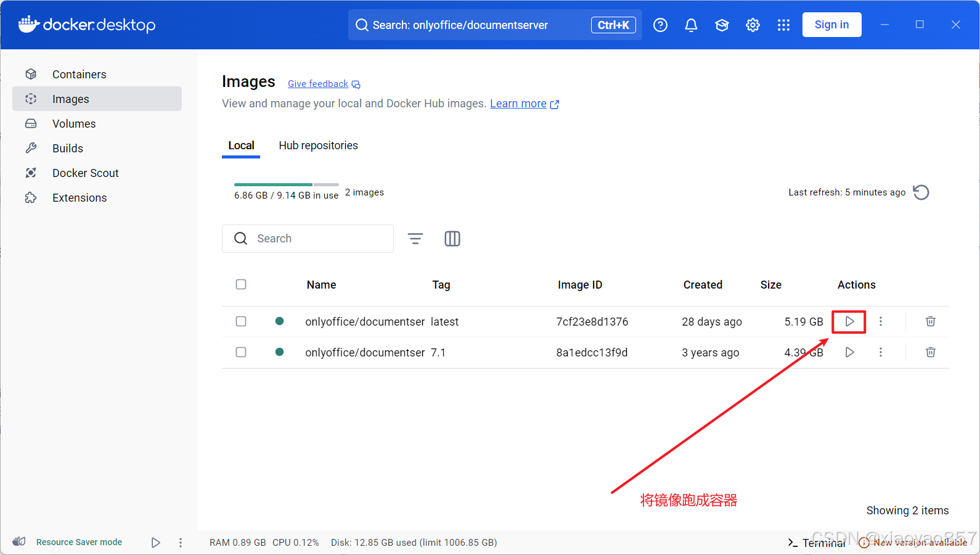The image size is (980, 555).
Task: Close the Docker Desktop window
Action: (x=955, y=25)
